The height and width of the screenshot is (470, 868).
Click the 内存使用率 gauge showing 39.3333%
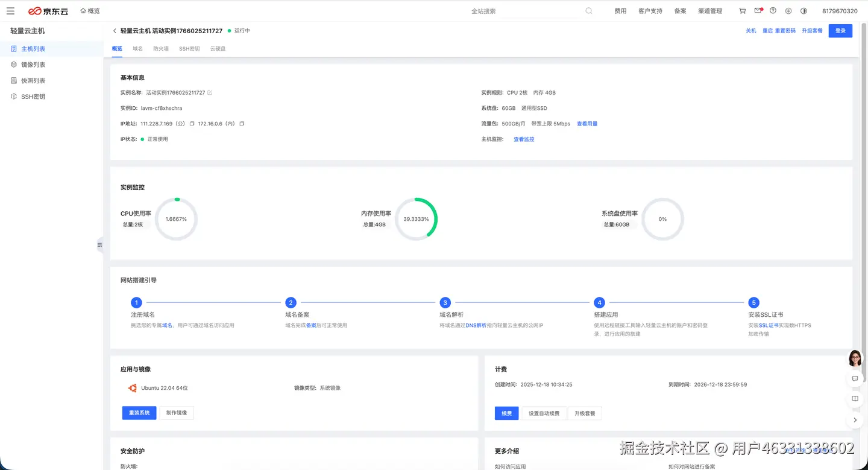(x=416, y=219)
